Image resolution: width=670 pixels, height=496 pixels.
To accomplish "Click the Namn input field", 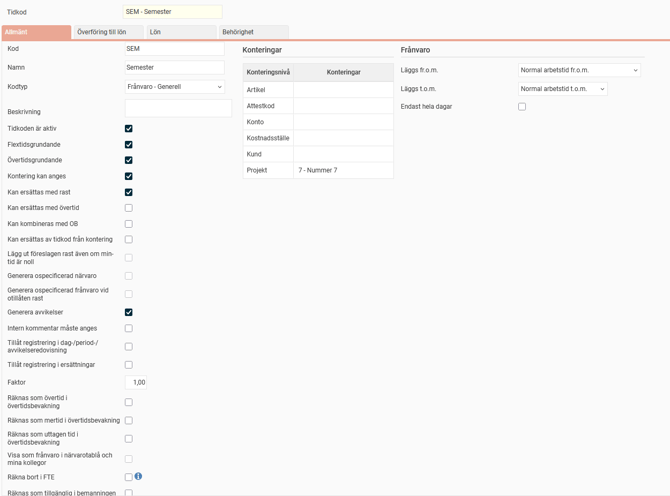I will [174, 68].
